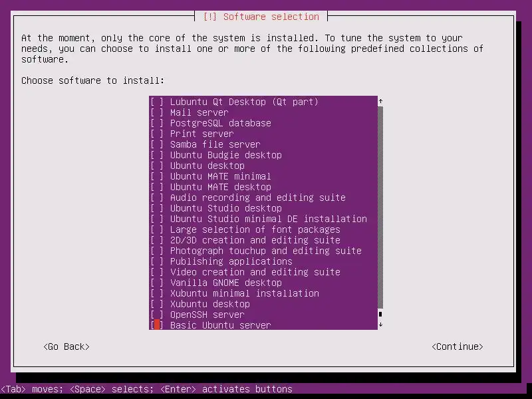The height and width of the screenshot is (399, 532).
Task: Tick the Ubuntu MATE desktop checkbox
Action: [x=157, y=187]
